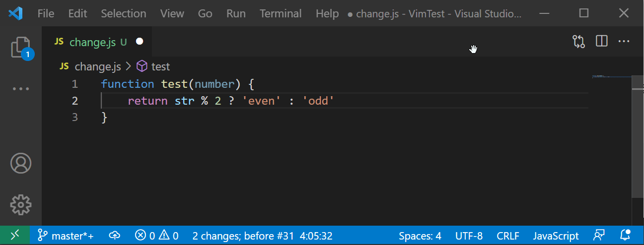Open the Edit menu

(77, 13)
